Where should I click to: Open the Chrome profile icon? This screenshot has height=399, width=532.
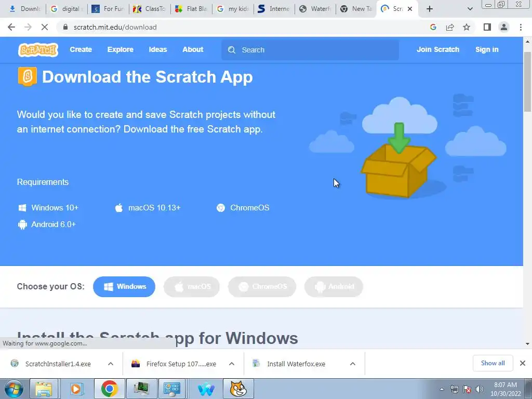click(x=504, y=27)
